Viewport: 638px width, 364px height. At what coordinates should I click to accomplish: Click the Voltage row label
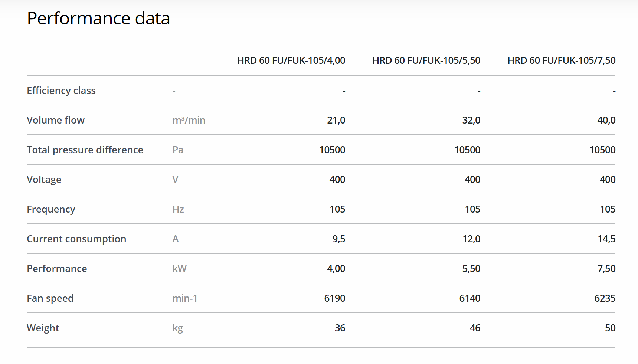coord(44,180)
